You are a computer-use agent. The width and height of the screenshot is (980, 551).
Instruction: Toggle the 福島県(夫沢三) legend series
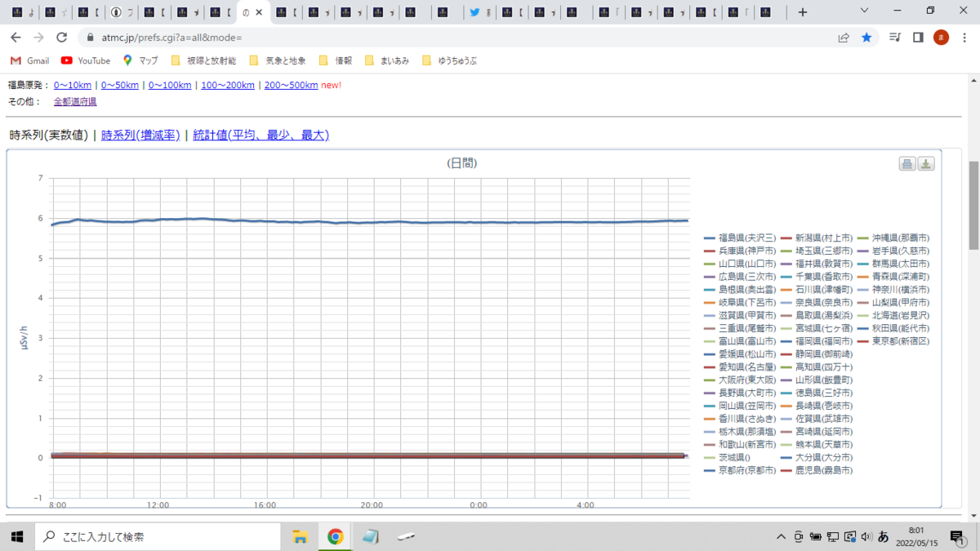740,238
